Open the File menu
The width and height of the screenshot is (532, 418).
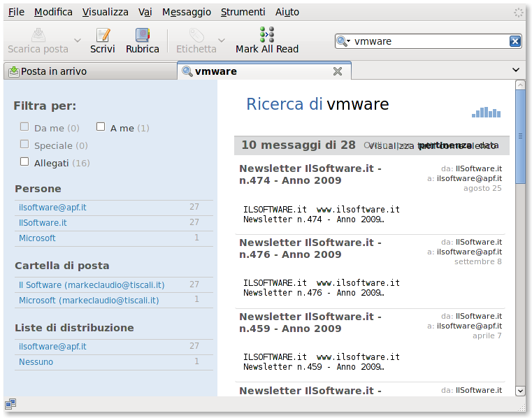(x=16, y=12)
